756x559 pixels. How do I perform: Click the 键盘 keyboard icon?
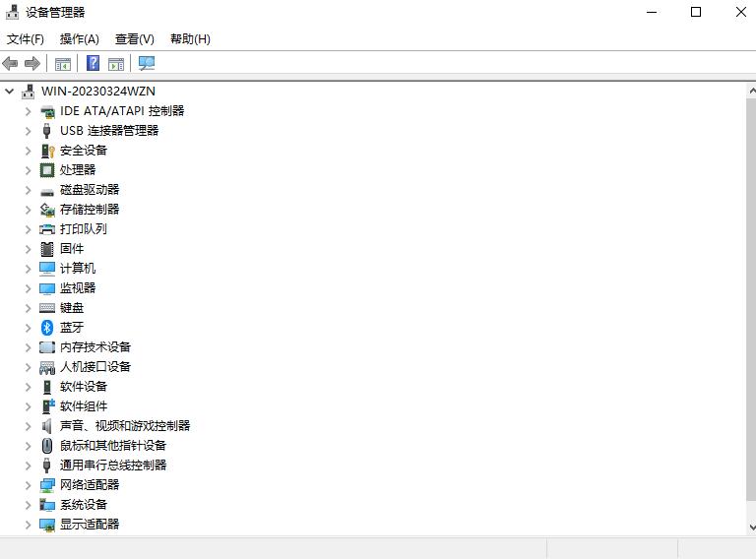[x=47, y=308]
